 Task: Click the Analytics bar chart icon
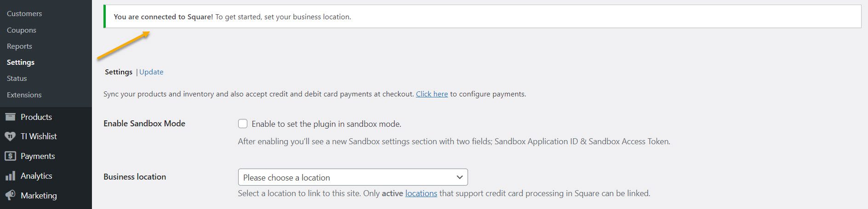[10, 176]
